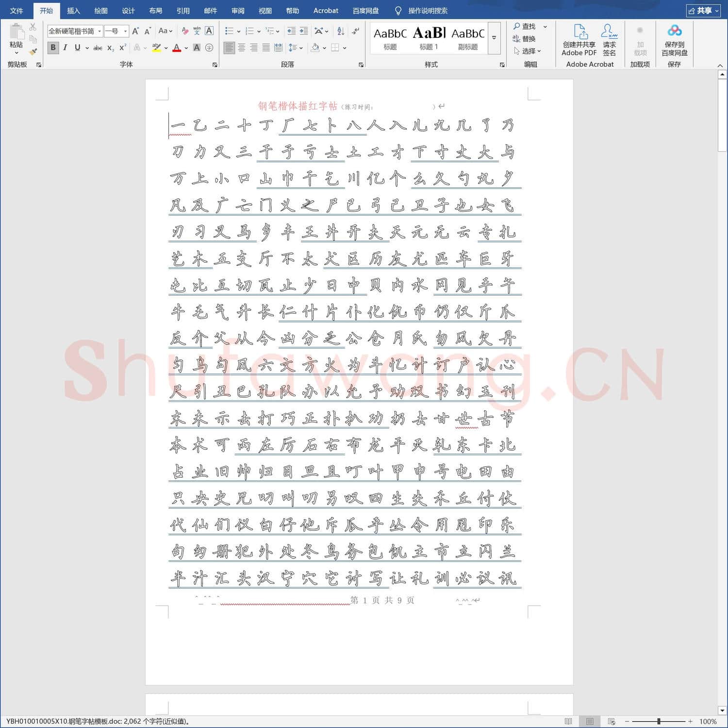
Task: Increase font size with the larger A icon
Action: (x=136, y=31)
